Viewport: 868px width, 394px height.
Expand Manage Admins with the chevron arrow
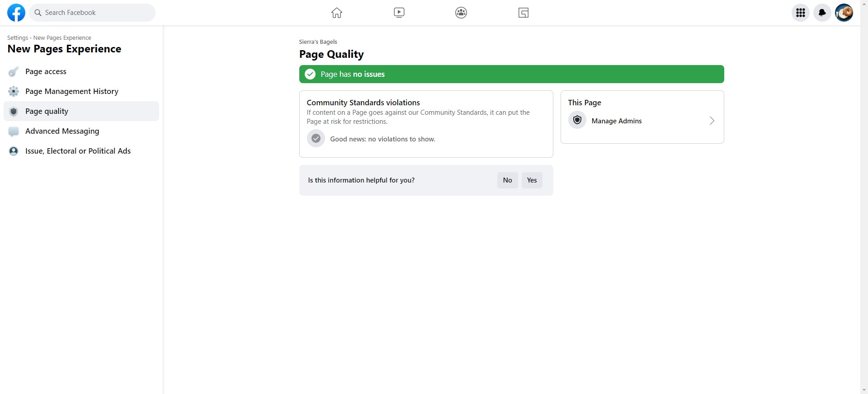pyautogui.click(x=712, y=121)
